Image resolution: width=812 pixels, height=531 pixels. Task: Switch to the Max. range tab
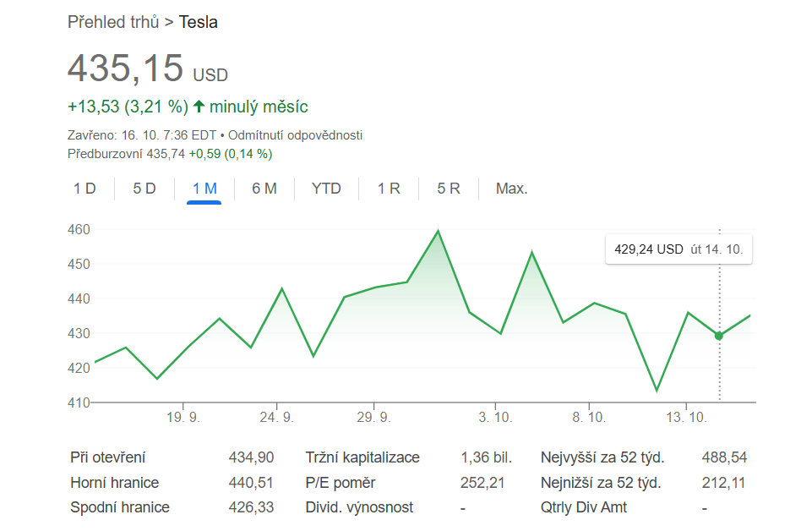pyautogui.click(x=511, y=189)
